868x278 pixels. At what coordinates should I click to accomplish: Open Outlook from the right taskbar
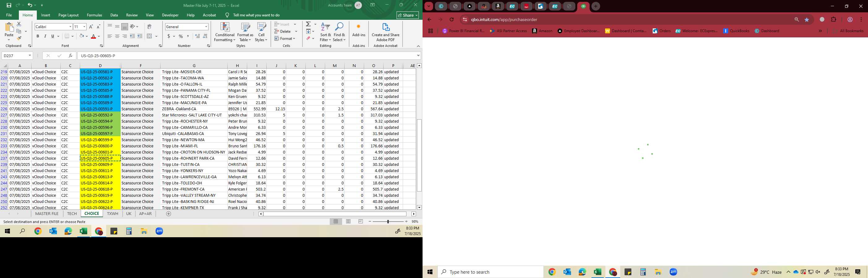click(567, 272)
